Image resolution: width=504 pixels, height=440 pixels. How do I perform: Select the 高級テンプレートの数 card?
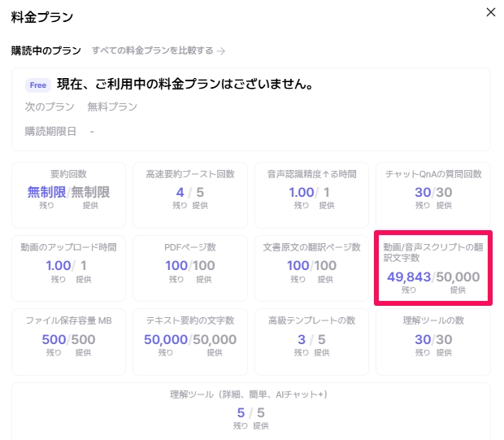[311, 341]
